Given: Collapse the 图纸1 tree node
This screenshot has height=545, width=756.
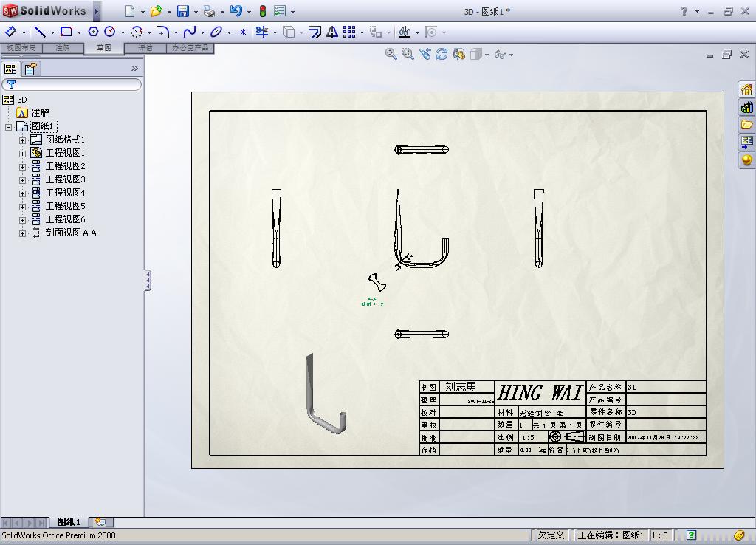Looking at the screenshot, I should (x=8, y=127).
